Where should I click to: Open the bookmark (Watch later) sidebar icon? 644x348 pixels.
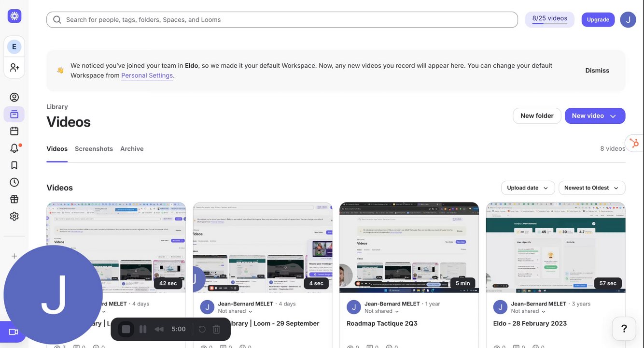click(14, 165)
